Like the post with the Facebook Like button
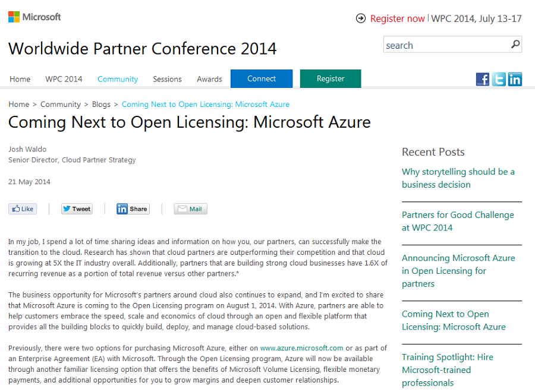This screenshot has width=535, height=392. (x=23, y=209)
